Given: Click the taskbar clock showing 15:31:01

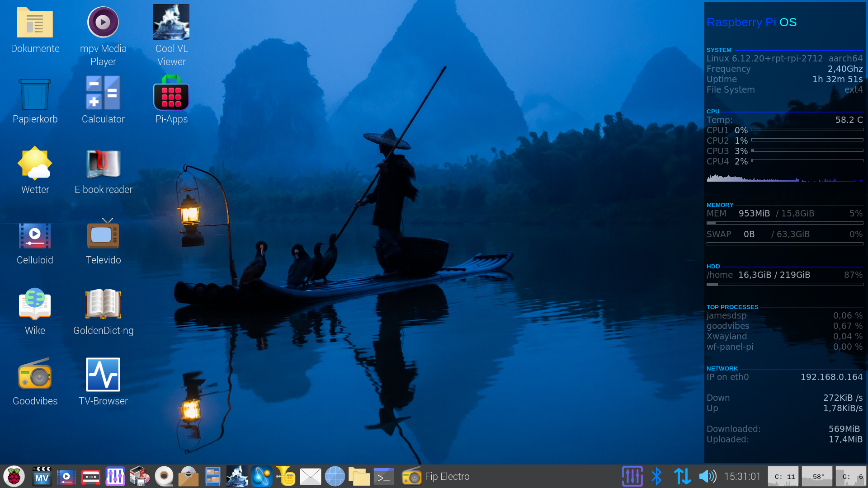Looking at the screenshot, I should (x=742, y=477).
